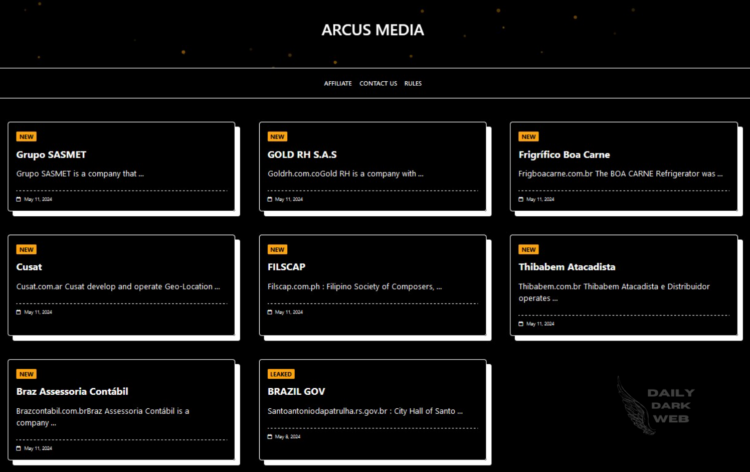Click the calendar icon on GOLD RH card
The height and width of the screenshot is (472, 750).
[270, 199]
